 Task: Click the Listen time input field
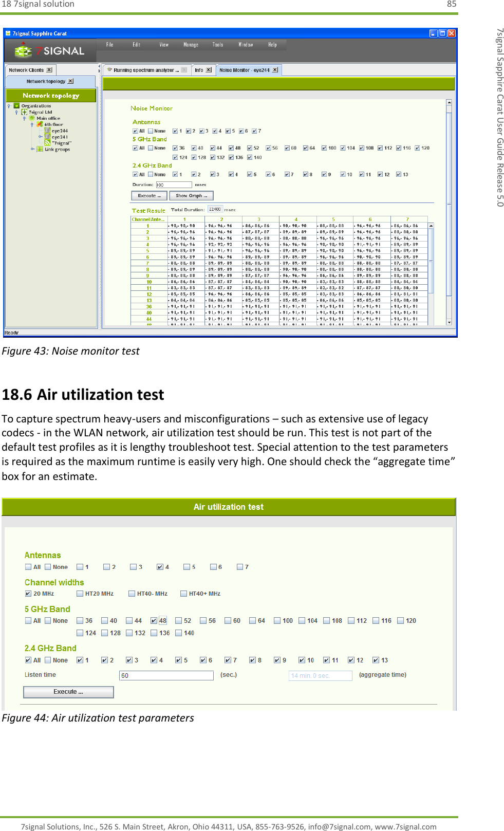[166, 676]
